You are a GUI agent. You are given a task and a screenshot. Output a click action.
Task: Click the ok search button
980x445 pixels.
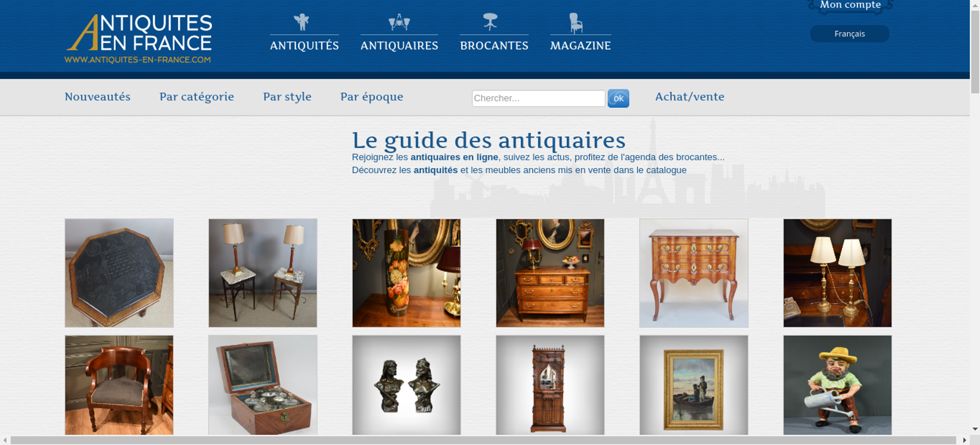point(618,99)
